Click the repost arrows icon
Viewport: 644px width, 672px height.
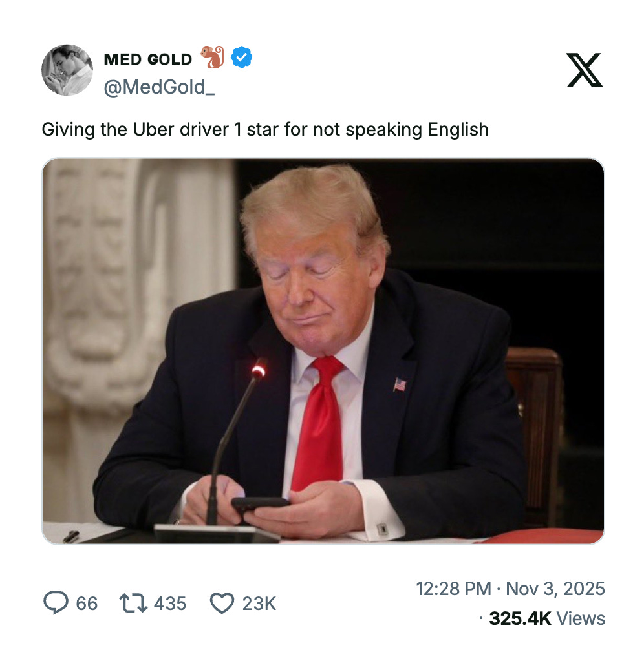tap(133, 603)
